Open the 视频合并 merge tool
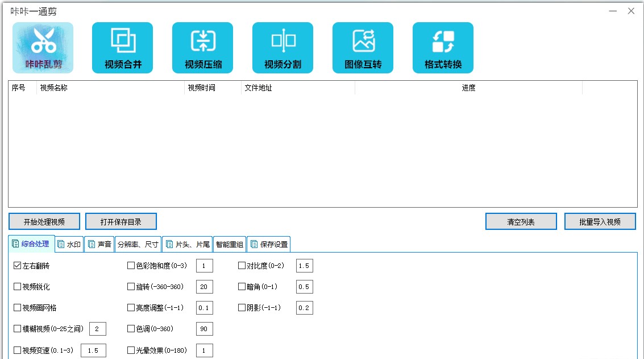 pyautogui.click(x=123, y=48)
